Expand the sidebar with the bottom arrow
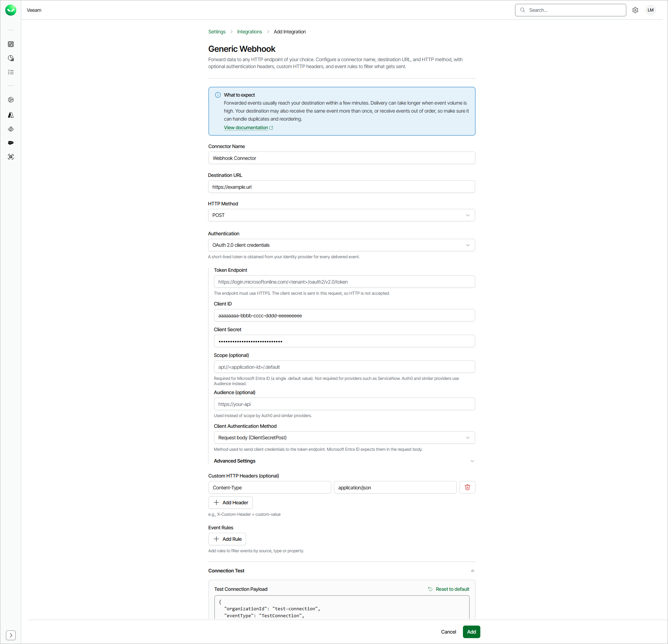668x644 pixels. [x=11, y=635]
